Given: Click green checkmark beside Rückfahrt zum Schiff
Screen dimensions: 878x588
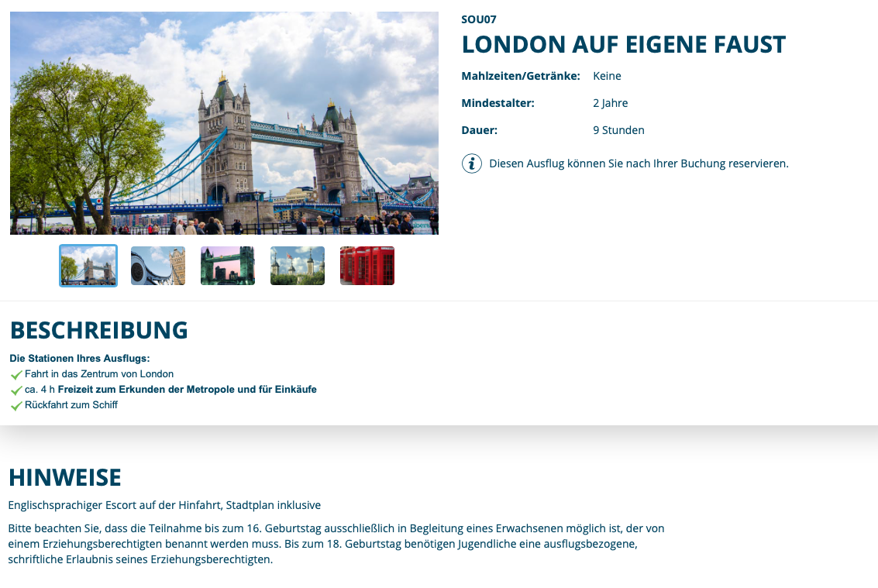Looking at the screenshot, I should [16, 405].
